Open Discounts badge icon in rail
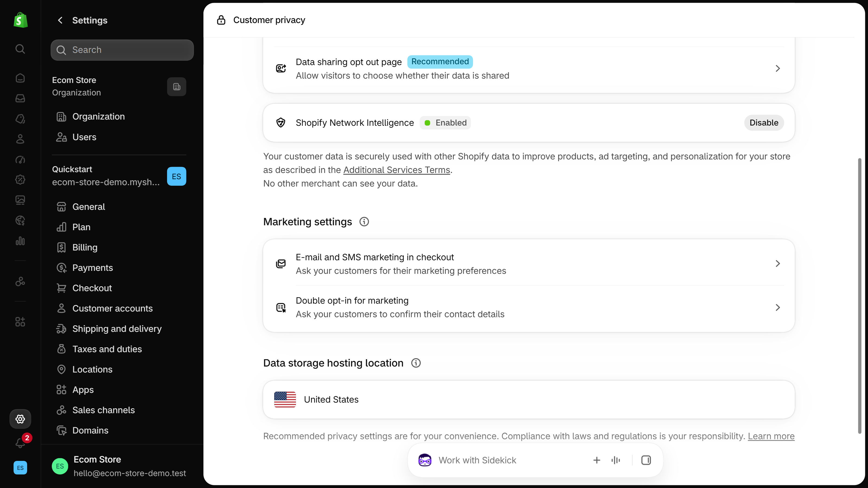Screen dimensions: 868x488 click(20, 180)
